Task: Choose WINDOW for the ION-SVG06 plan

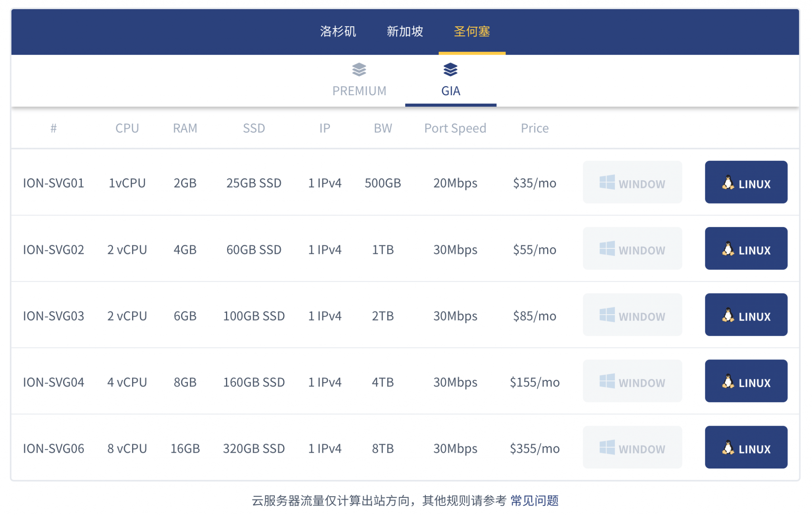Action: [x=632, y=448]
